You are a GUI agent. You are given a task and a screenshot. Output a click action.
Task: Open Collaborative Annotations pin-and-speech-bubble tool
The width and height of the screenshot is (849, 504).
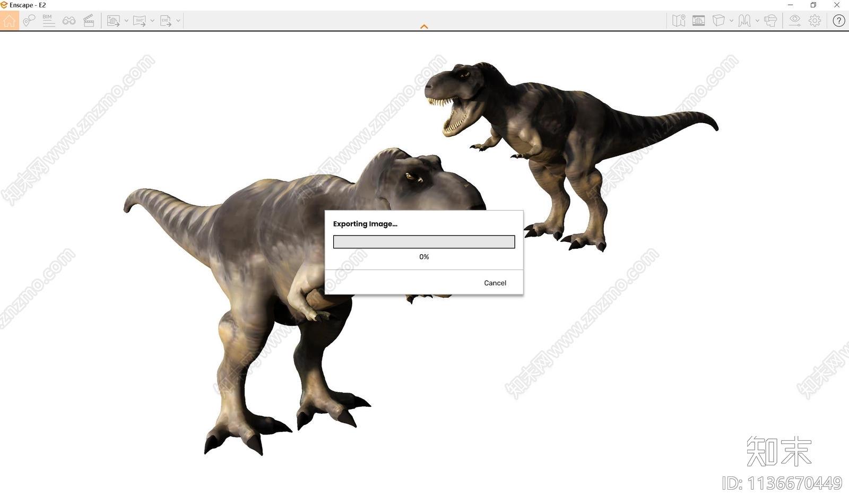click(29, 21)
